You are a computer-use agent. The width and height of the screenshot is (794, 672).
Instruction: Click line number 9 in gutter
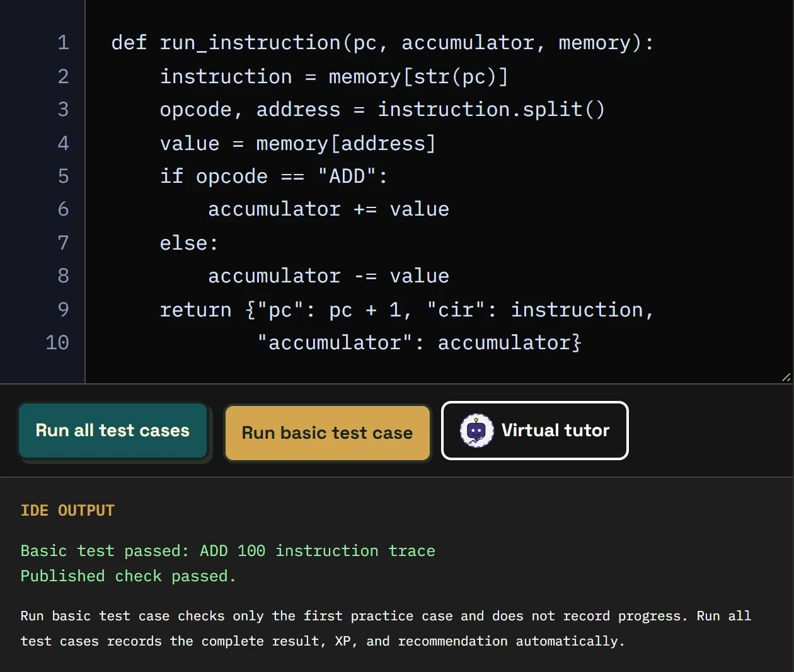click(63, 310)
